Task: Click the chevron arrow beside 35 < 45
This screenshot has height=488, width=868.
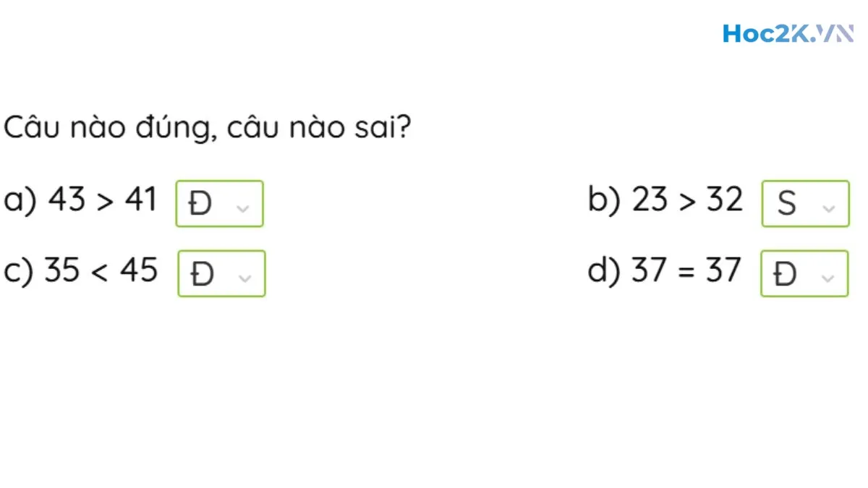Action: coord(244,277)
